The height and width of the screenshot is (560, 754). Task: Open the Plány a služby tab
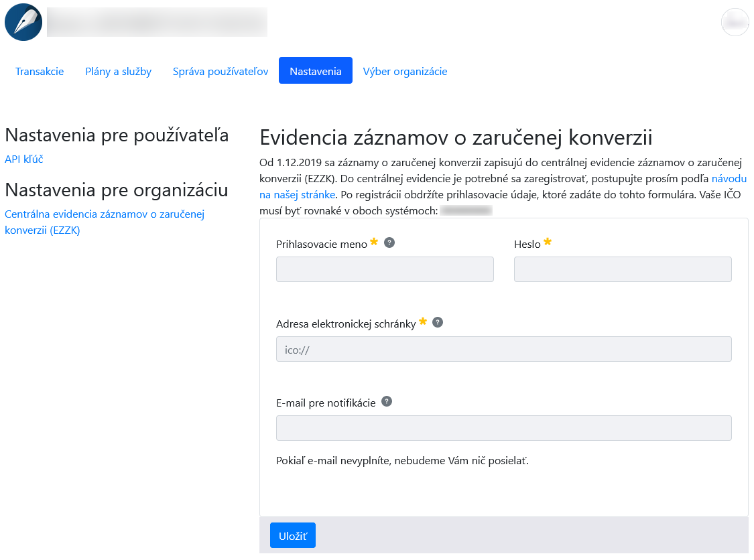118,71
